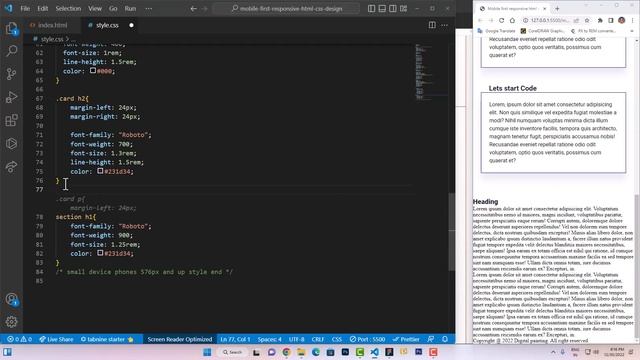Open Chrome three-dot menu

coord(633,20)
